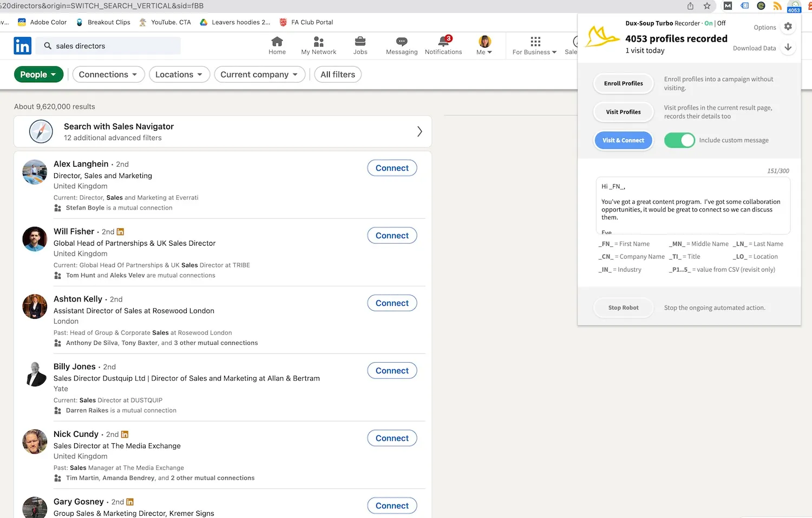Click the Sales Navigator compass icon
The height and width of the screenshot is (518, 812).
41,132
